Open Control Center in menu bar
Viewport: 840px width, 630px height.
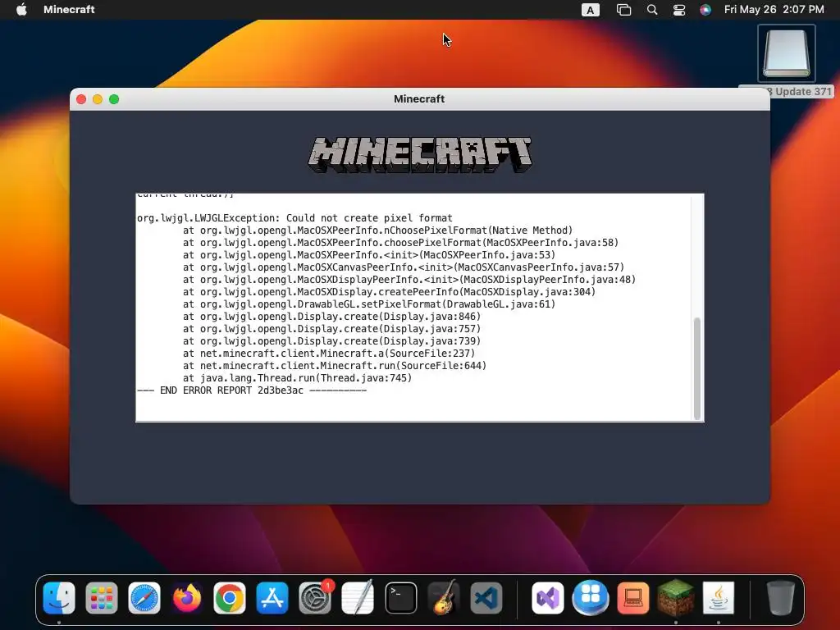(x=679, y=10)
